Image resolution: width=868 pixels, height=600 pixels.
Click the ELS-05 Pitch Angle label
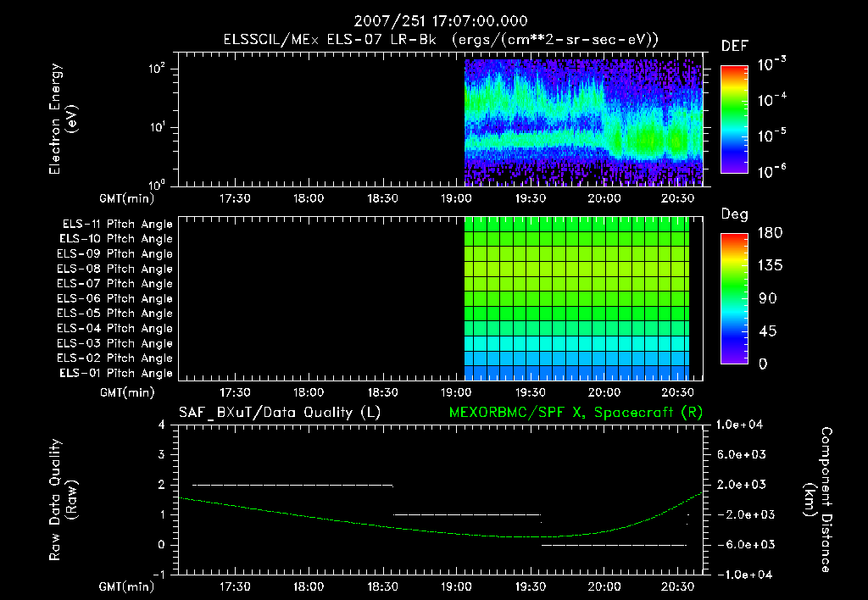point(114,314)
